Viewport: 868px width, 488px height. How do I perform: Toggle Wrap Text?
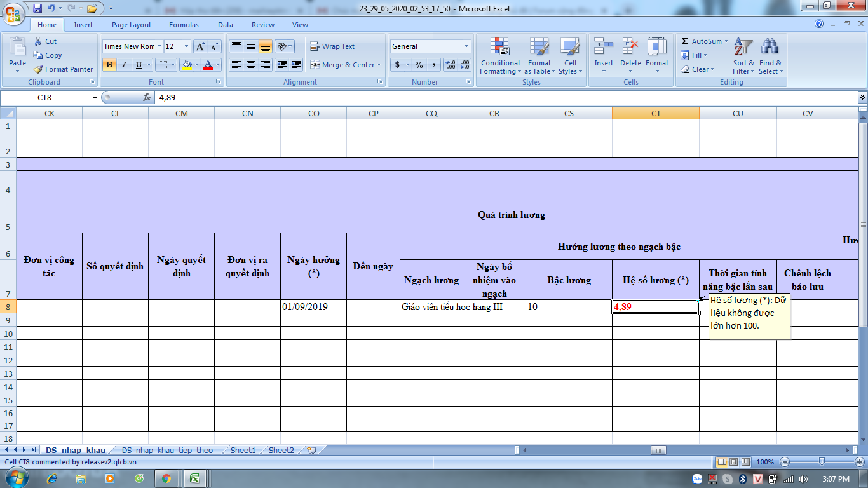pyautogui.click(x=332, y=46)
